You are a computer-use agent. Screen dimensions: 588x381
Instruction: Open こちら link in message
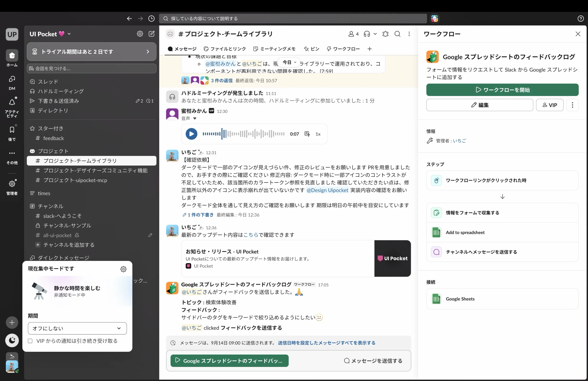point(251,235)
